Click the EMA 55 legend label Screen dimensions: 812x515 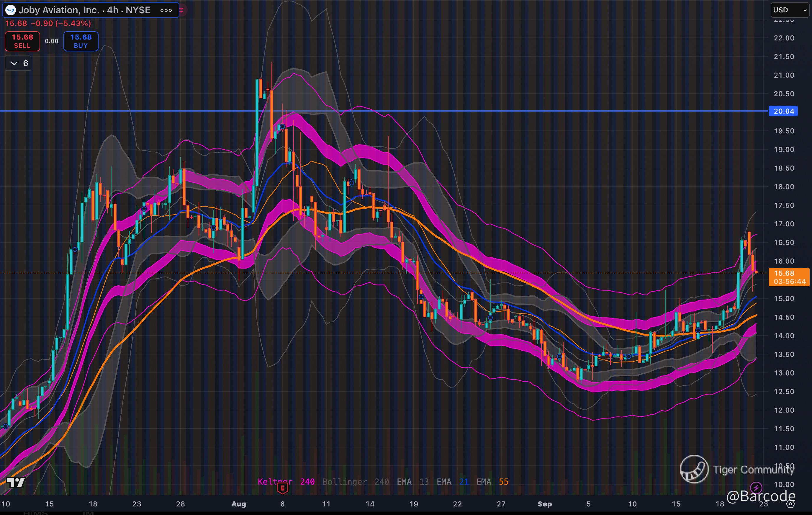point(492,482)
